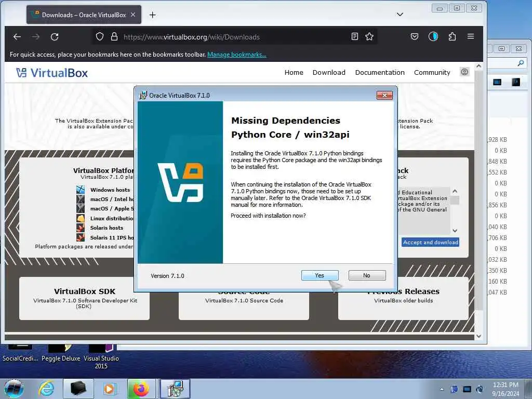Screen dimensions: 532x399
Task: Click the URL address field
Action: point(234,37)
